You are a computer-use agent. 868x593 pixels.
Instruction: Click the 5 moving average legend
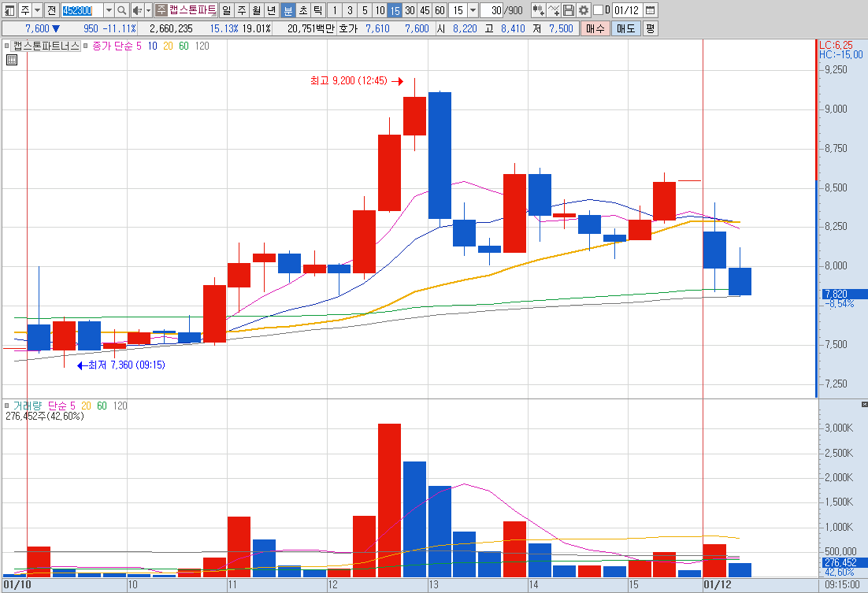tap(139, 46)
